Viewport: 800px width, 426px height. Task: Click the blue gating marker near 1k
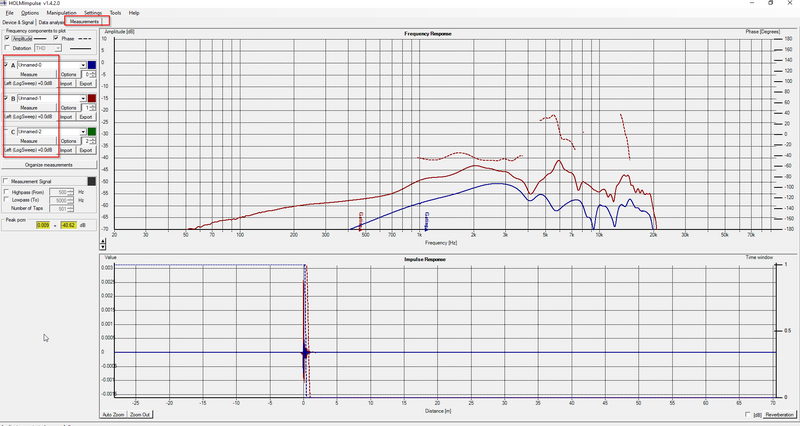(x=426, y=221)
